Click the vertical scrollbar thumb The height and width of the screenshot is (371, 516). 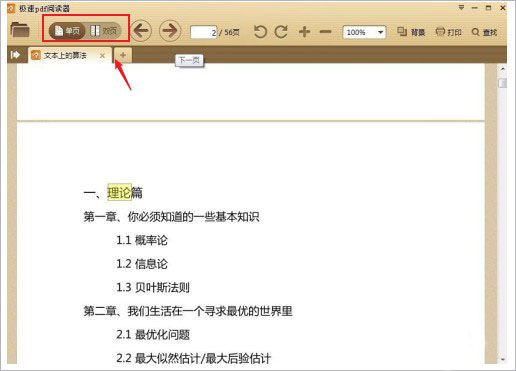pyautogui.click(x=503, y=83)
